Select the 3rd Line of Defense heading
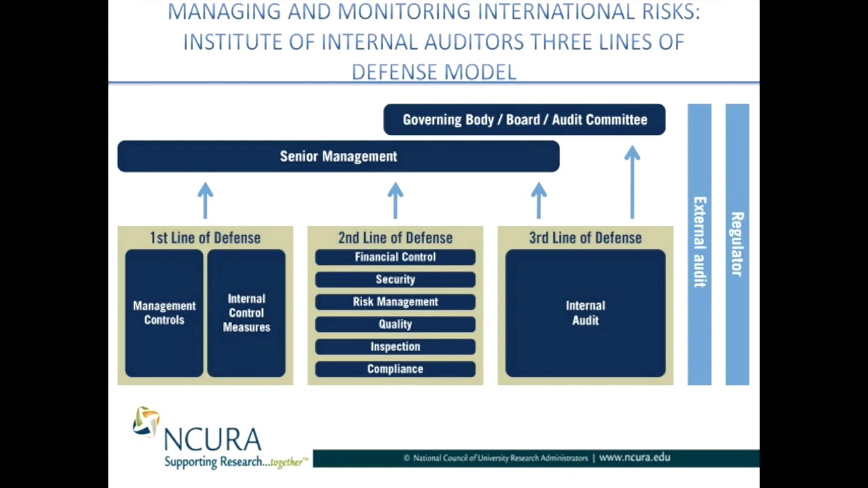Viewport: 868px width, 488px height. 585,238
